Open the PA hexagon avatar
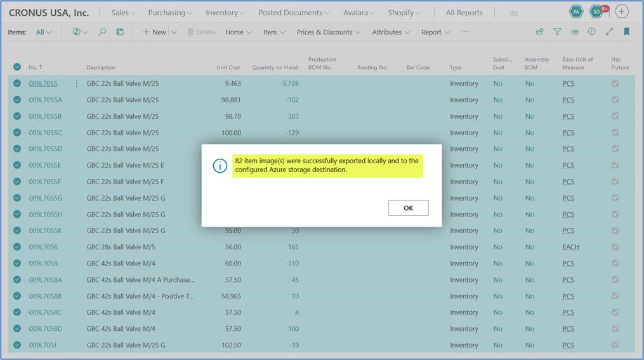The width and height of the screenshot is (644, 360). tap(576, 12)
